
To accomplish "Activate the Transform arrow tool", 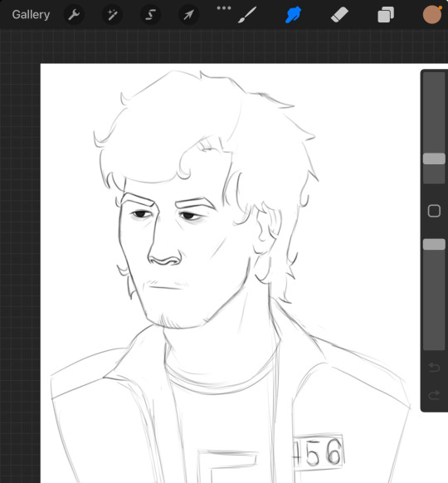I will coord(188,14).
